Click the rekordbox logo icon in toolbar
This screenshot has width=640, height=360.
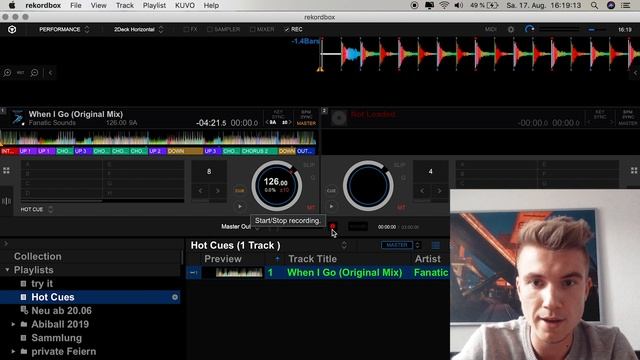[12, 29]
